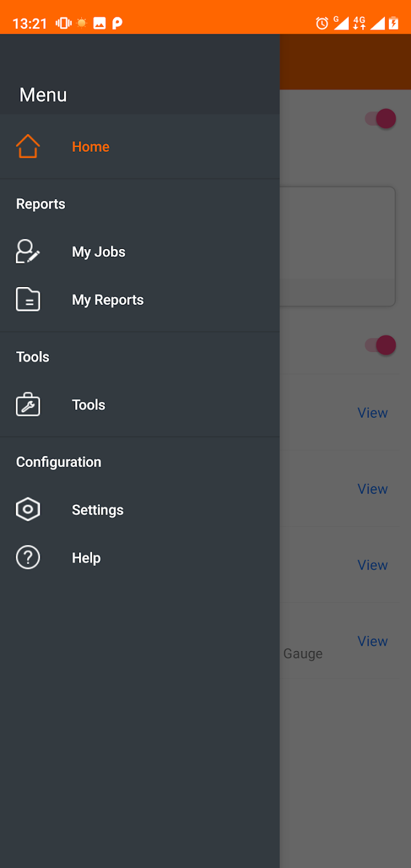Toggle the switch below the outlined card
Screen dimensions: 411x868
(x=380, y=345)
